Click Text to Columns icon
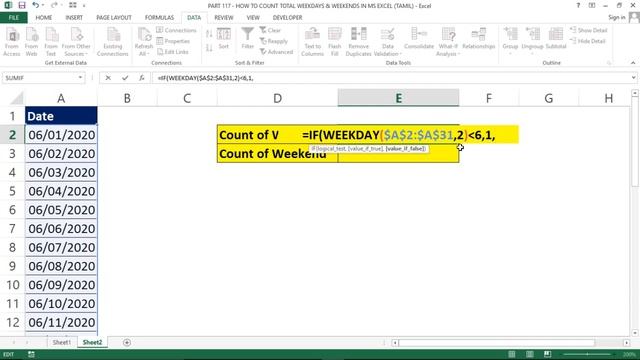The height and width of the screenshot is (360, 640). [313, 42]
